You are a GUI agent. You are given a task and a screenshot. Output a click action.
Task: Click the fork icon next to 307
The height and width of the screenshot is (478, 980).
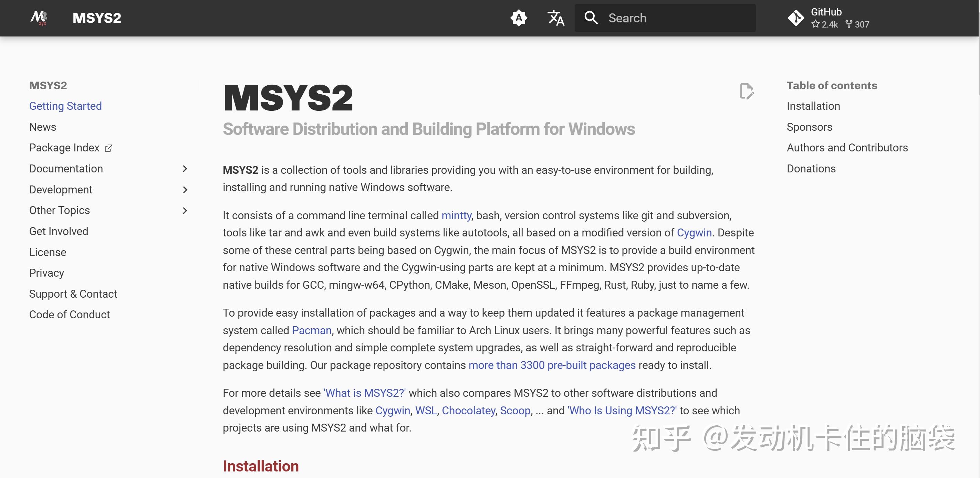click(x=848, y=24)
